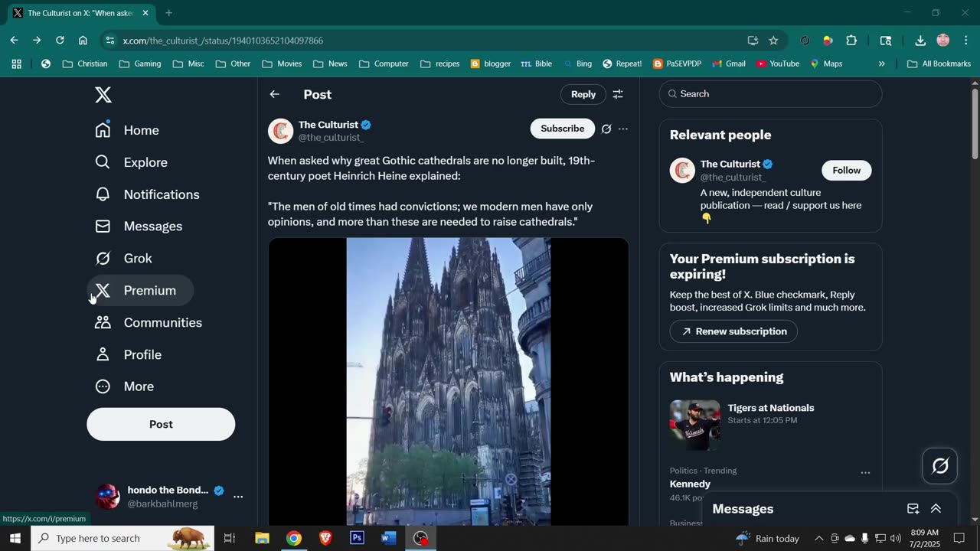980x551 pixels.
Task: Open the Apps grid in bookmarks bar
Action: [x=16, y=64]
